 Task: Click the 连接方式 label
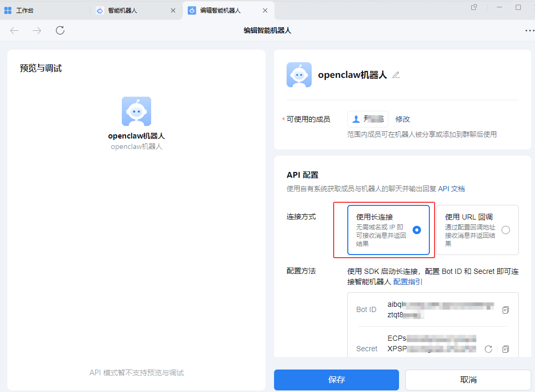[301, 216]
